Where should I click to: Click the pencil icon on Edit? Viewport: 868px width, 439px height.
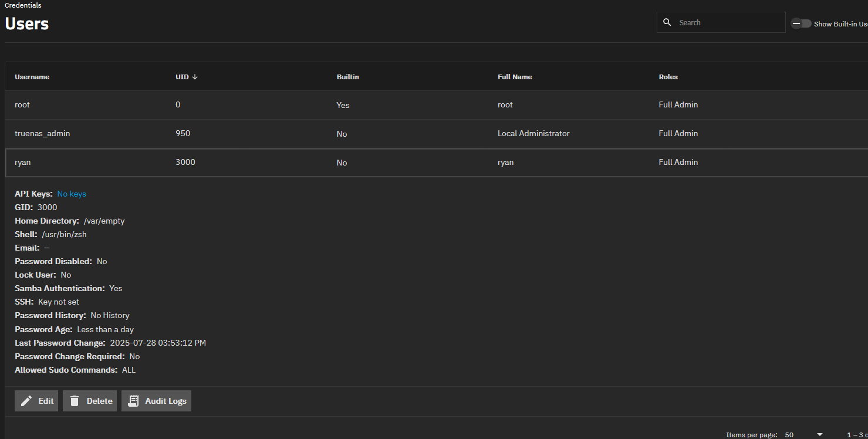(26, 401)
